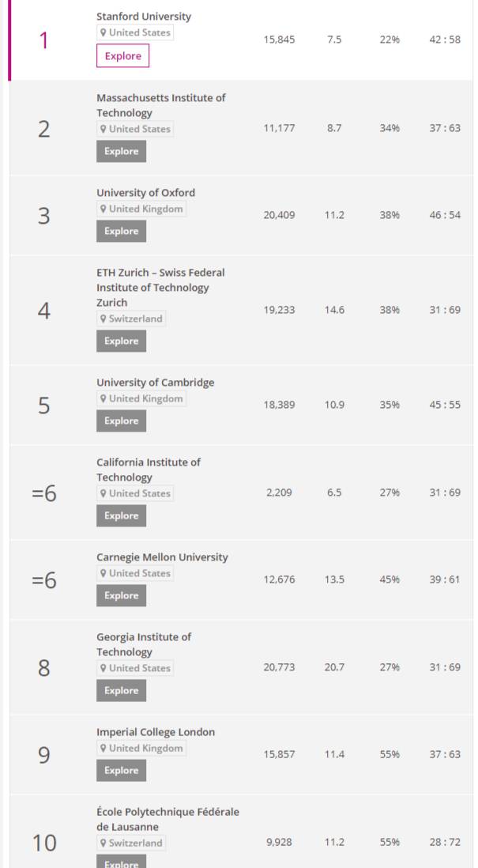Click Explore under Imperial College London
Viewport: 478px width, 868px height.
[x=121, y=770]
